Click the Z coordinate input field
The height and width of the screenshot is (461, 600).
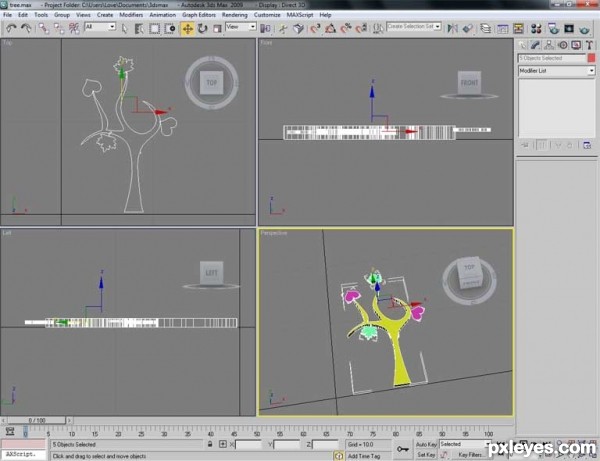point(325,445)
